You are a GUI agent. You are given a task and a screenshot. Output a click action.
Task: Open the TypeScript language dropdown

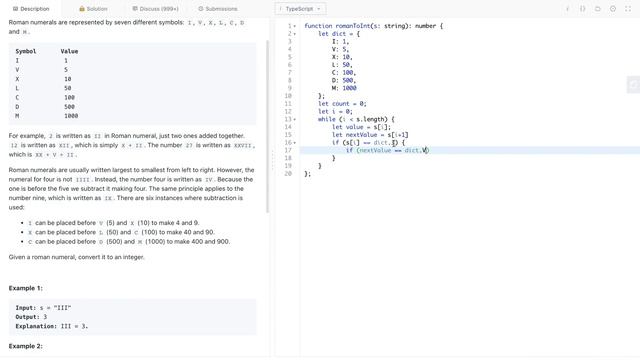point(300,9)
